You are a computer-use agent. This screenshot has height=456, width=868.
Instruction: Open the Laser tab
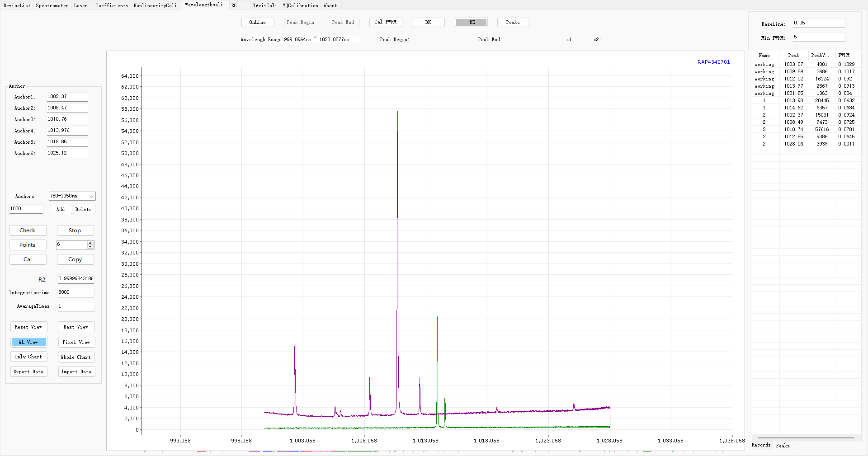tap(80, 5)
